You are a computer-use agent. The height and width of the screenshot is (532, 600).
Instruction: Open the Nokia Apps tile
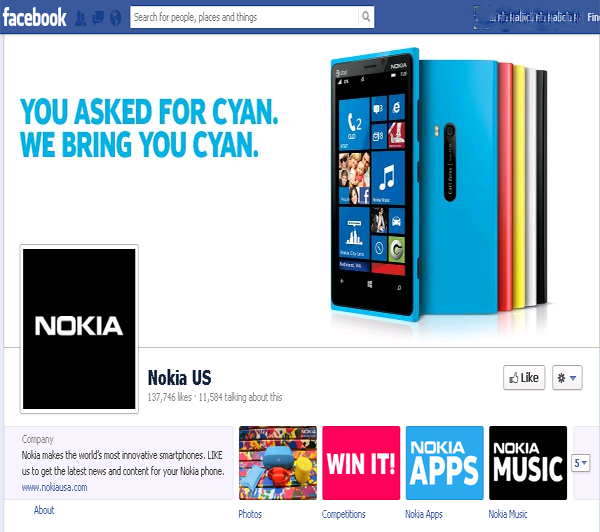pyautogui.click(x=445, y=463)
